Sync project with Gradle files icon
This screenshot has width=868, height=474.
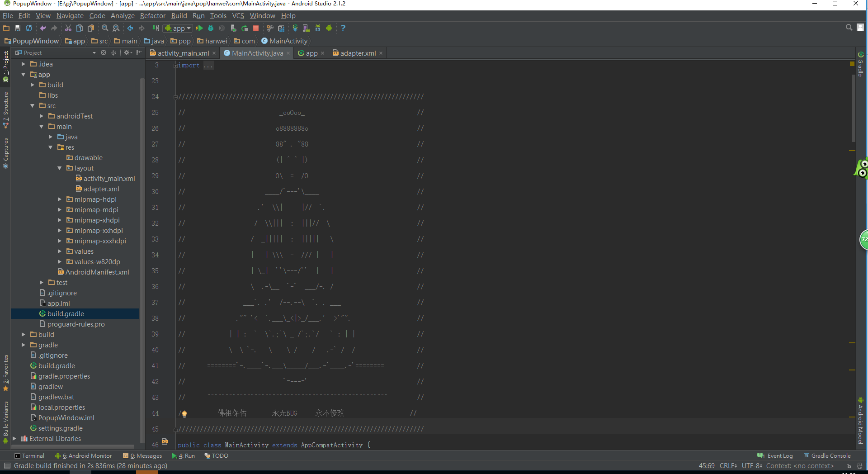(295, 28)
